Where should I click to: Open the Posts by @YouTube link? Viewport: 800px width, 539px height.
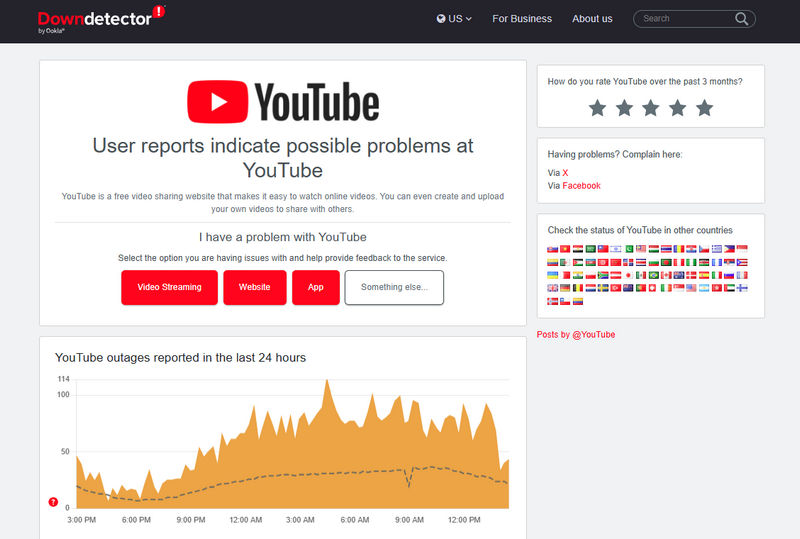click(x=576, y=334)
